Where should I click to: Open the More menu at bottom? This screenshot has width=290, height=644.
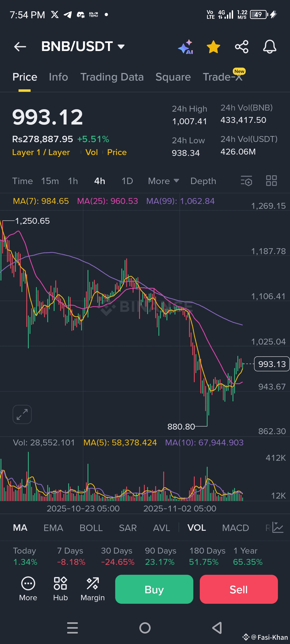(28, 589)
